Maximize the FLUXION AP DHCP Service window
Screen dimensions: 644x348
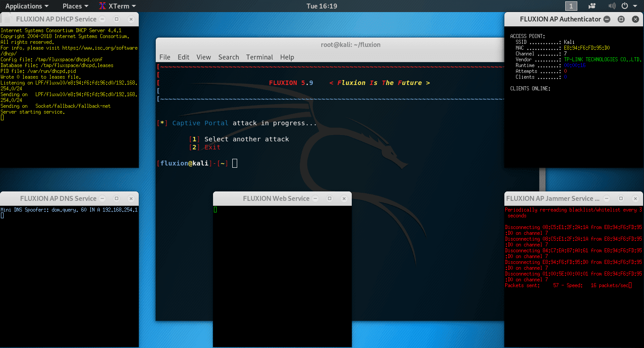[116, 19]
